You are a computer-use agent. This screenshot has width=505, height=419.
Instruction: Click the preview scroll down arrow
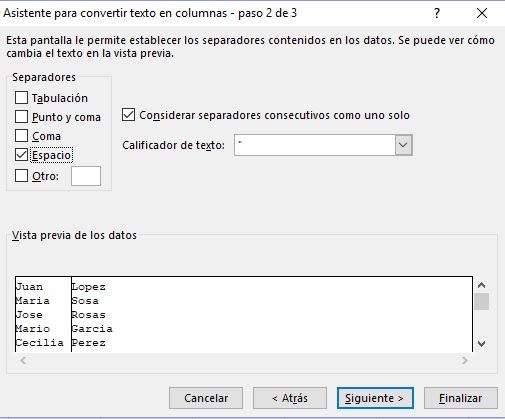pos(481,343)
